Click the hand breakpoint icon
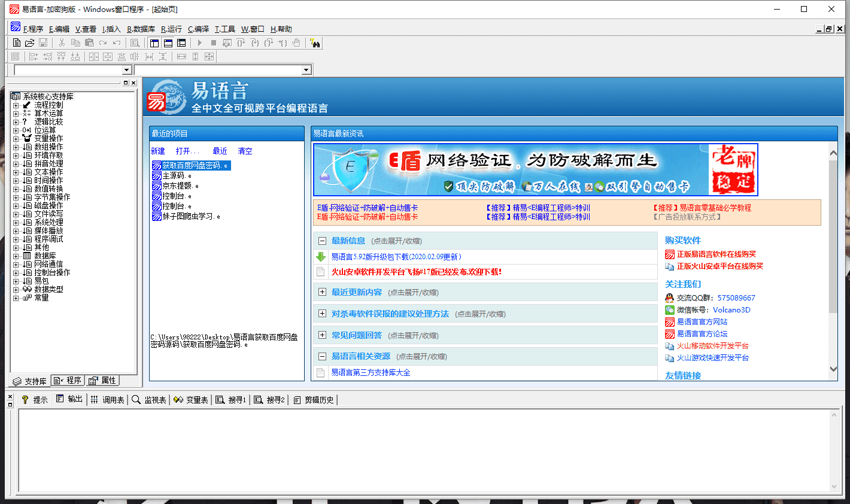The width and height of the screenshot is (850, 504). point(296,42)
